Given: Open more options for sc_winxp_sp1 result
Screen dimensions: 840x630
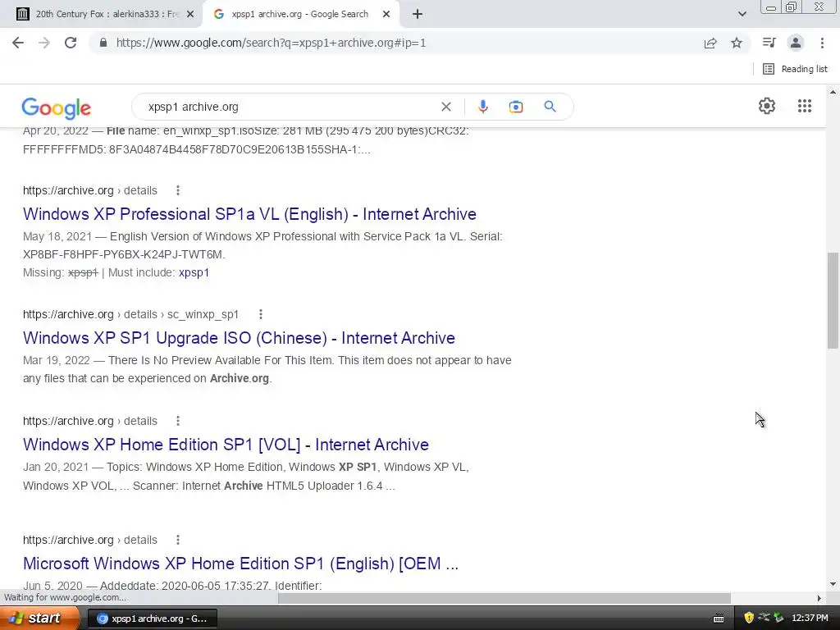Looking at the screenshot, I should (x=260, y=314).
